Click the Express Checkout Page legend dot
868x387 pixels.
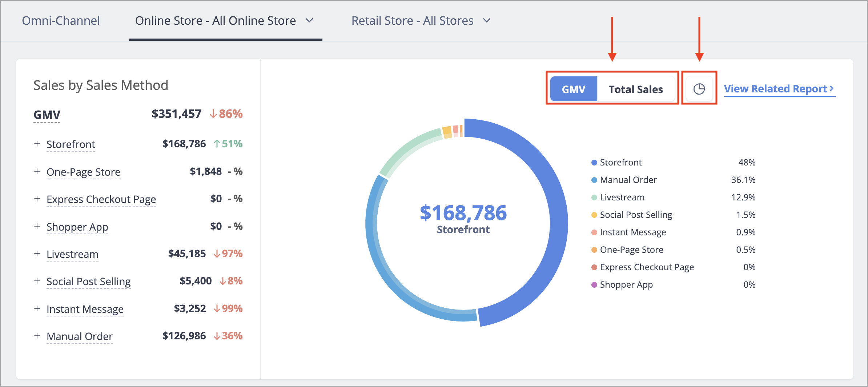tap(594, 267)
